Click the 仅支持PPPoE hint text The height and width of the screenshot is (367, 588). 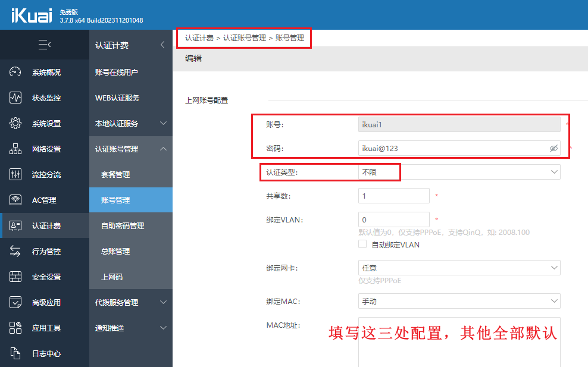(x=380, y=280)
